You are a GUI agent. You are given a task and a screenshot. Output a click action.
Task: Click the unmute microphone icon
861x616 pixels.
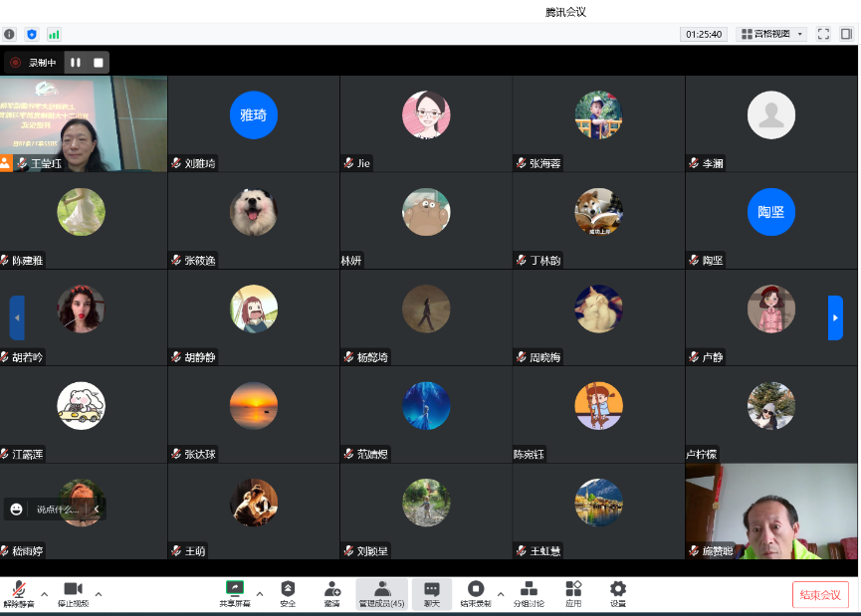[x=17, y=590]
